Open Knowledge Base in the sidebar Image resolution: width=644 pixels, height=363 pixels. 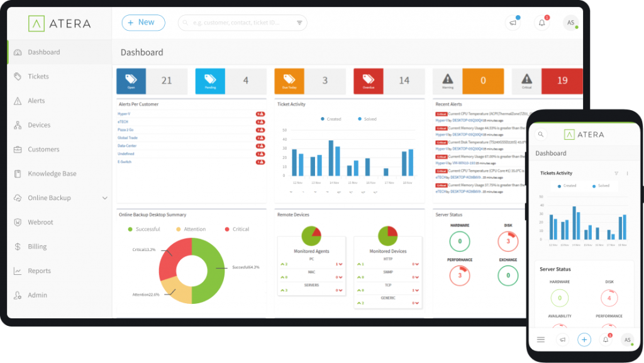pyautogui.click(x=60, y=173)
